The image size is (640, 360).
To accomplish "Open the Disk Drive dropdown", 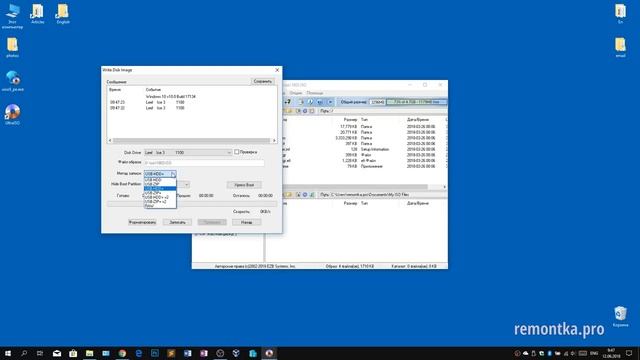I will click(x=188, y=152).
